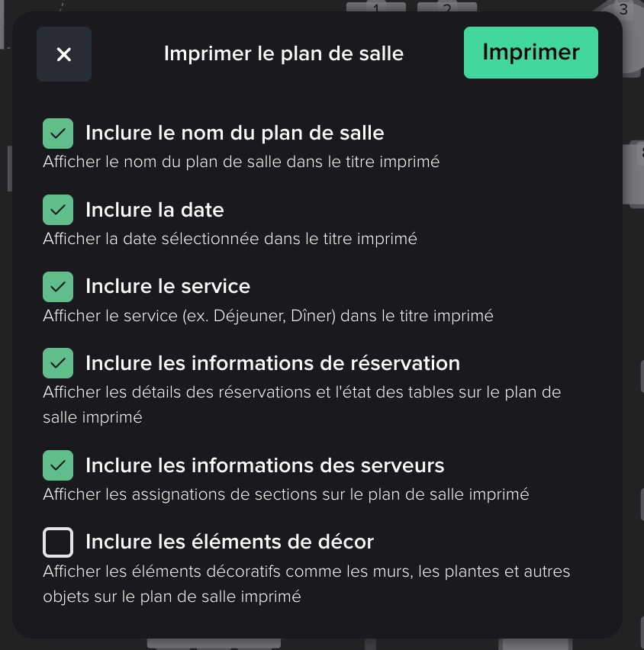This screenshot has height=650, width=644.
Task: Click the 'Inclure les informations de réservation' label
Action: tap(272, 363)
